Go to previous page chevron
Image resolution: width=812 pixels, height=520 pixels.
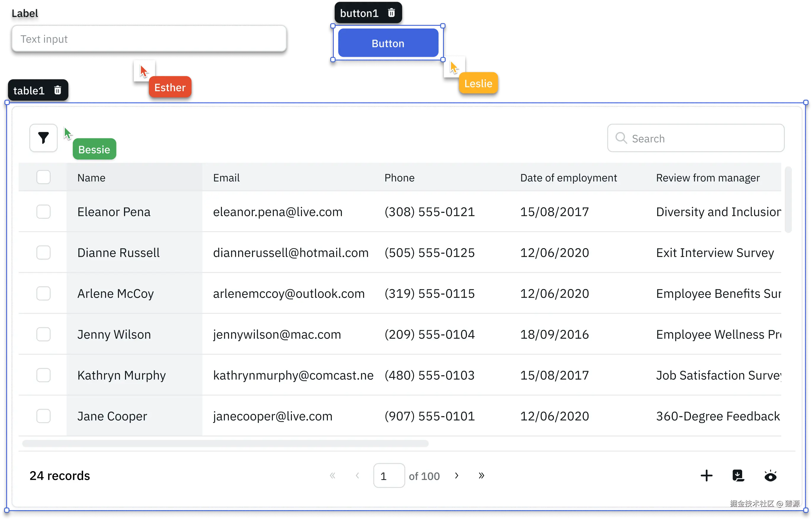pos(357,475)
